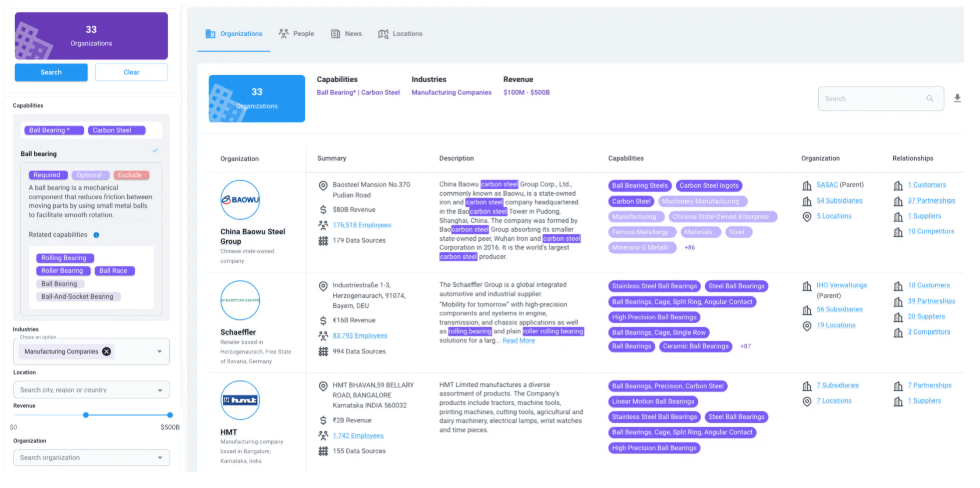Open the 3 Competitors link for Schaeffler
The image size is (980, 488).
929,332
